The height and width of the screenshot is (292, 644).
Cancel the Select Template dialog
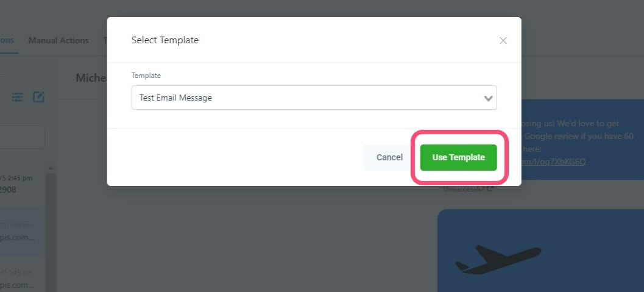389,157
